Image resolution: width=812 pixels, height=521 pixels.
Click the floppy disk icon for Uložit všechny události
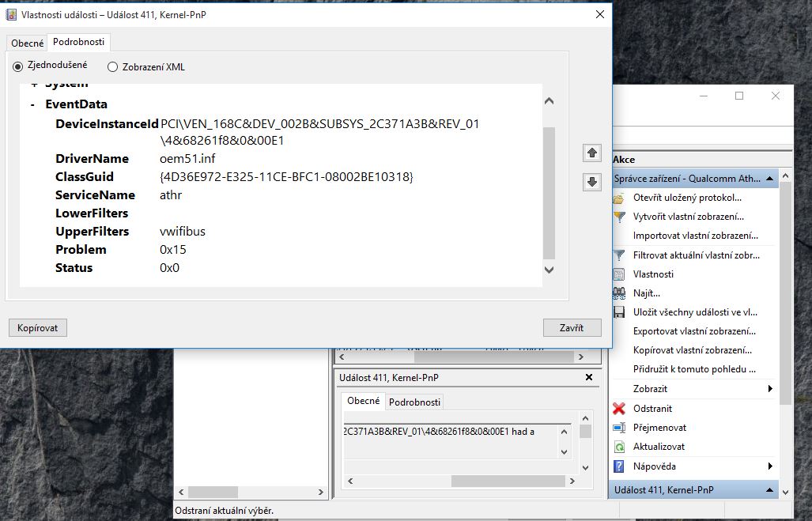[619, 312]
